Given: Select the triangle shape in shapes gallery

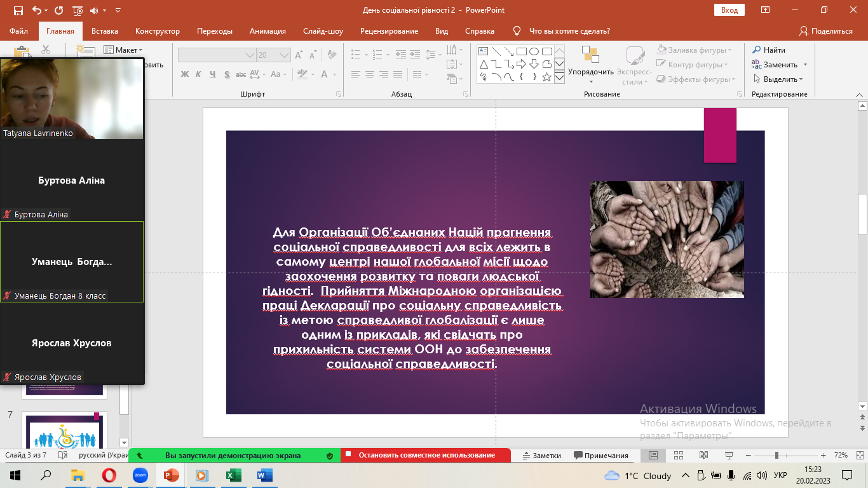Looking at the screenshot, I should tap(483, 64).
